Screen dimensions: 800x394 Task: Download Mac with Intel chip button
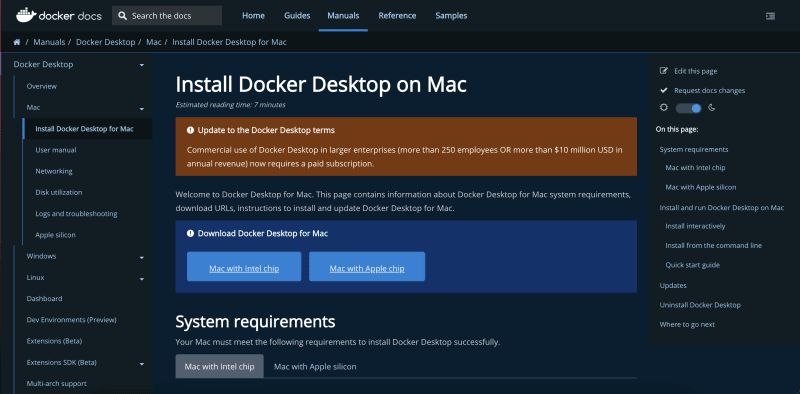(244, 266)
